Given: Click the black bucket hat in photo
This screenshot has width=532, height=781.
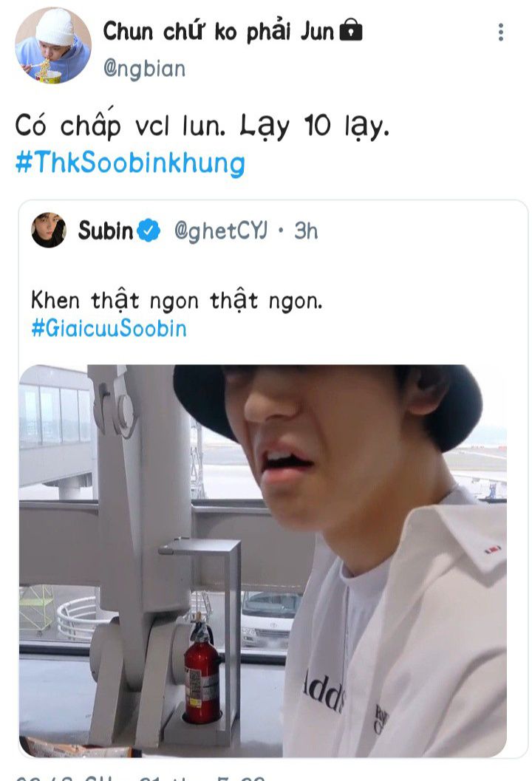Looking at the screenshot, I should [328, 403].
